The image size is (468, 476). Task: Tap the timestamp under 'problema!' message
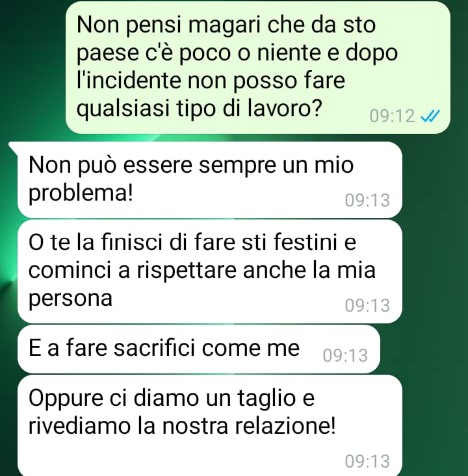tap(367, 201)
